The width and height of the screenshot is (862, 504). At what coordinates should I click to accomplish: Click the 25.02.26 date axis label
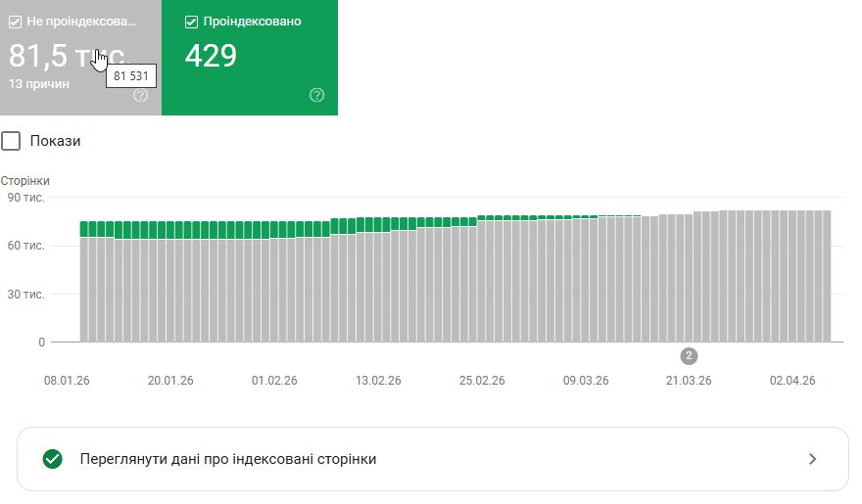coord(482,381)
